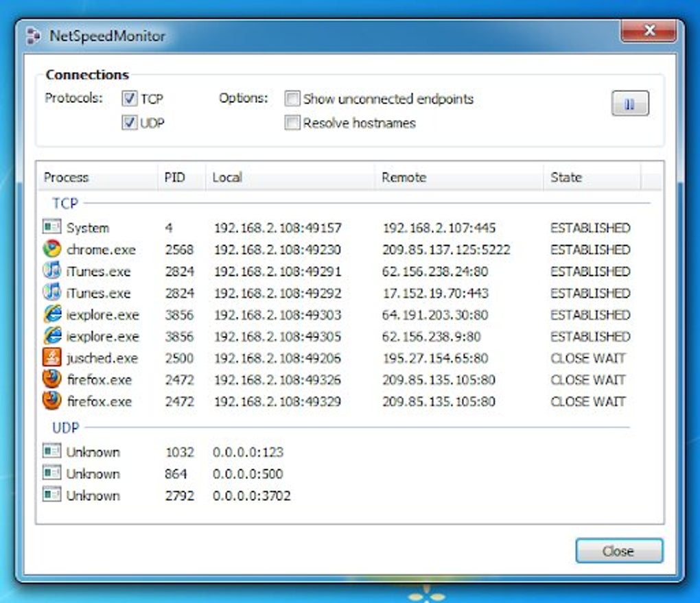Click iexplore.exe name with local port 49305

(103, 337)
